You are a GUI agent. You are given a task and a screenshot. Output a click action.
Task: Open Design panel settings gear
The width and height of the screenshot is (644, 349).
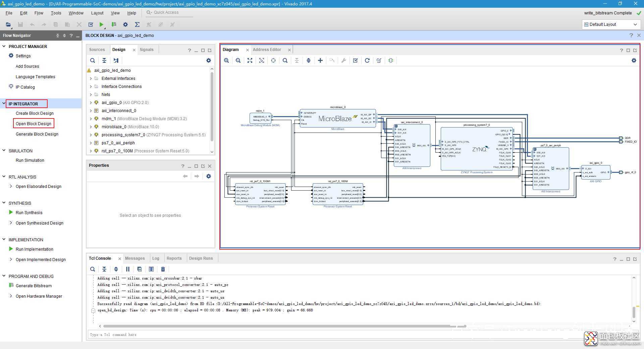pyautogui.click(x=209, y=60)
